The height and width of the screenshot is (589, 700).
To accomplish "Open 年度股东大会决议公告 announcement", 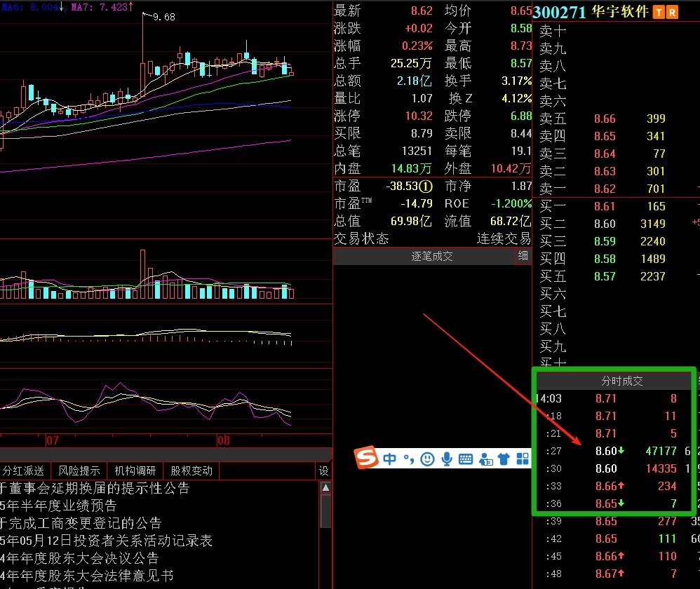I will click(x=79, y=558).
